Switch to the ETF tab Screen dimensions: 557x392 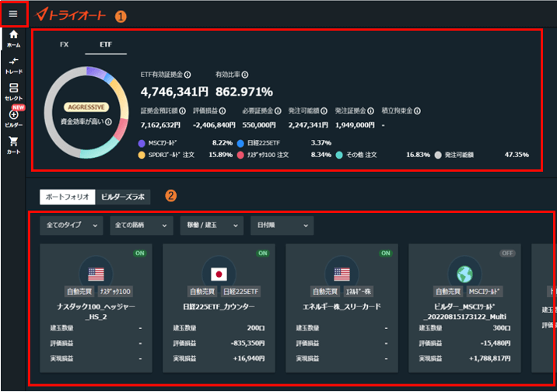tap(106, 45)
